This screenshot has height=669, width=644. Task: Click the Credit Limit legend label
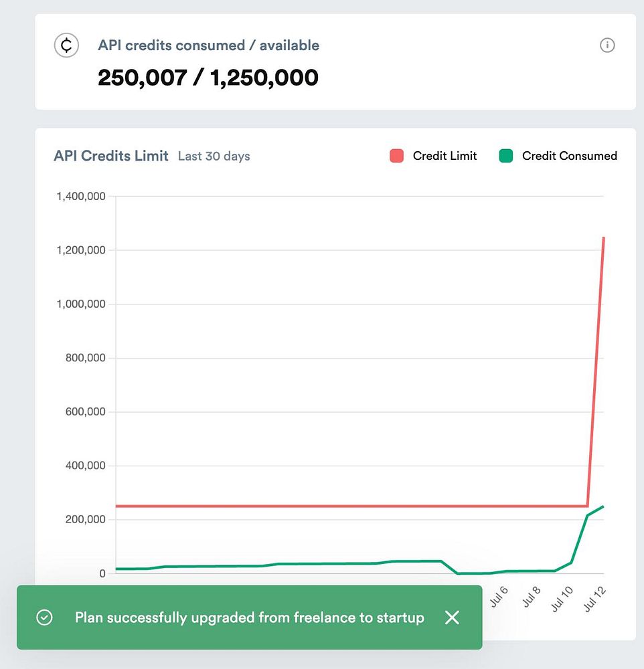pyautogui.click(x=445, y=156)
